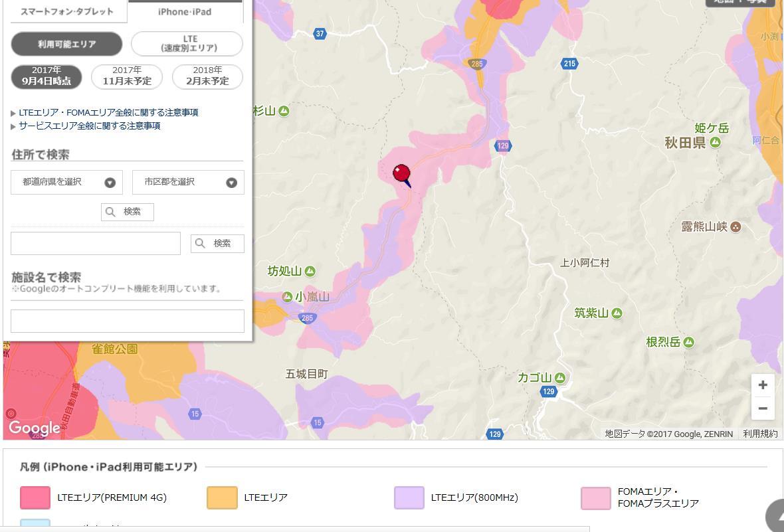Click the 筑紫山 mountain peak icon
784x532 pixels.
pyautogui.click(x=617, y=313)
